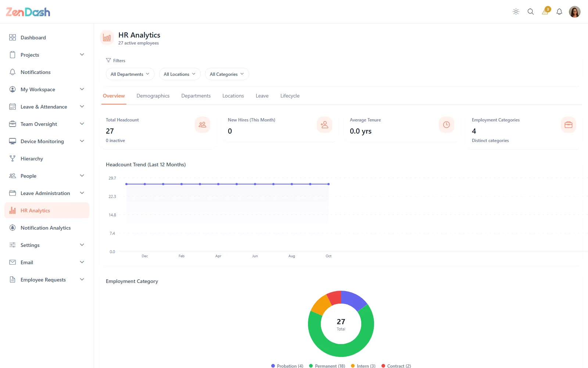Open the All Locations dropdown
588x368 pixels.
180,74
